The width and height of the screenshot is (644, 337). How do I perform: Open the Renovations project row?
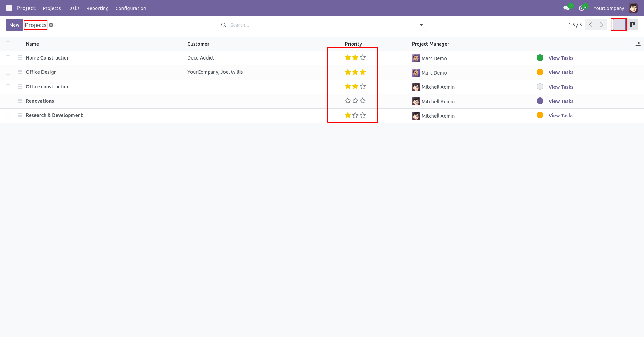[x=322, y=101]
